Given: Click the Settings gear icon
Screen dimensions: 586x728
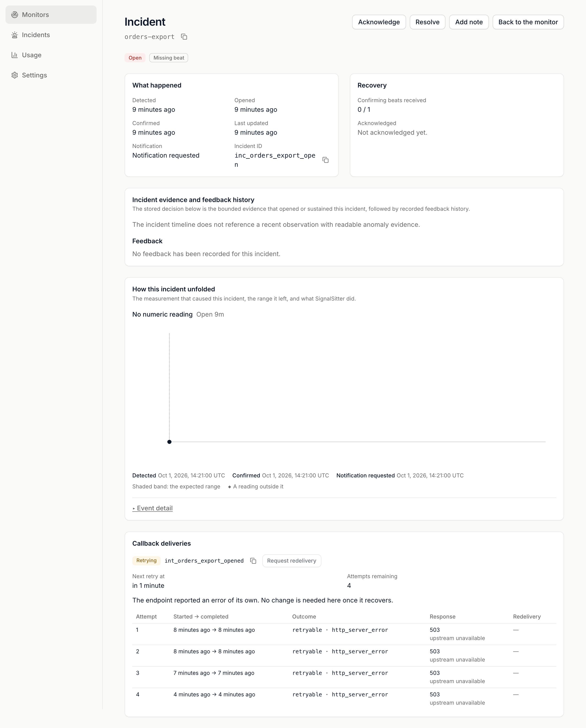Looking at the screenshot, I should coord(14,75).
